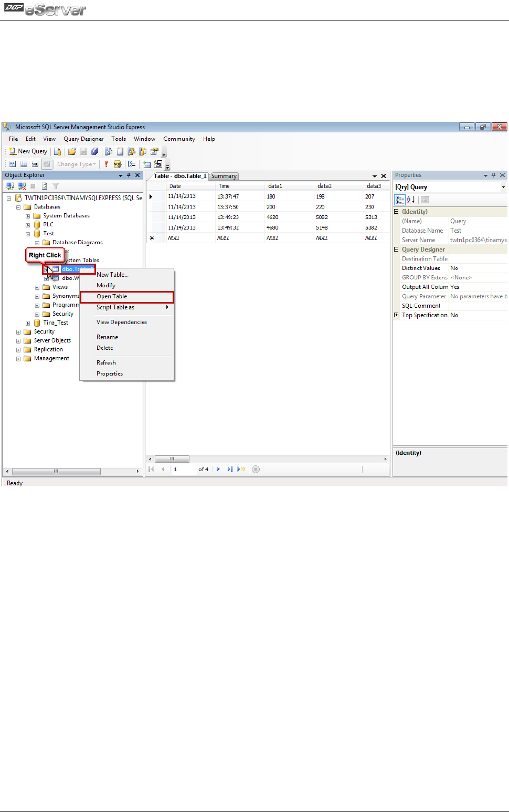Choose View Dependencies in context menu

[x=126, y=322]
